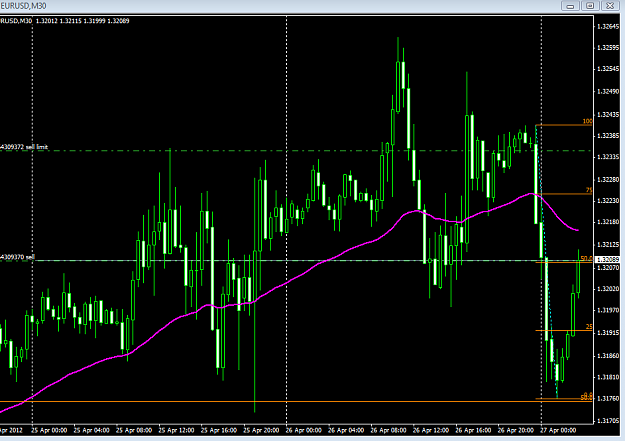Click the current price tag 1.32089
The image size is (625, 441).
607,260
